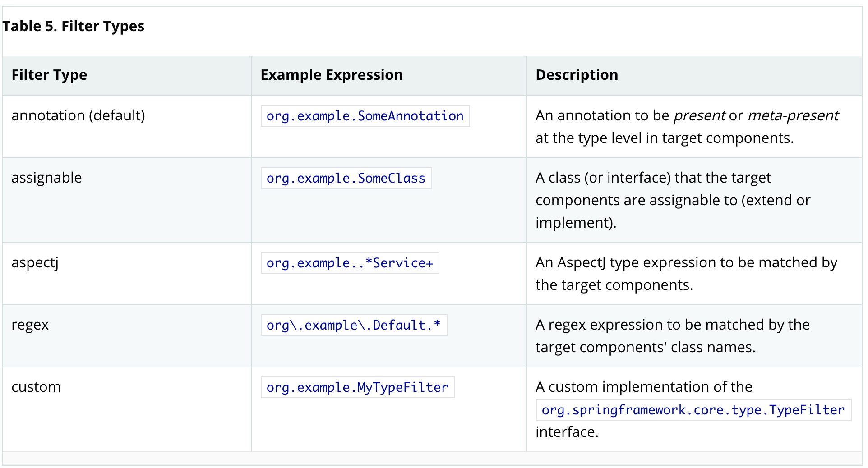Click the "Table 5. Filter Types" caption
868x468 pixels.
click(73, 26)
